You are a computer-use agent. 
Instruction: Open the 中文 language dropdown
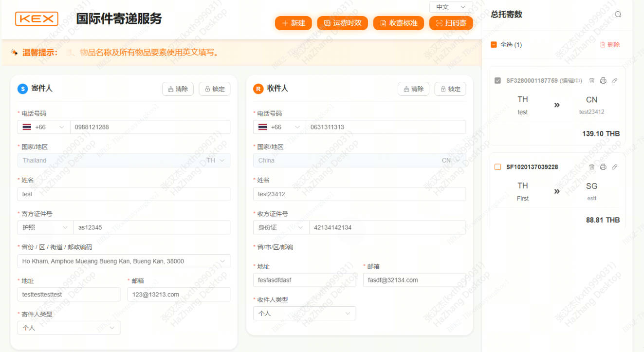(x=451, y=7)
